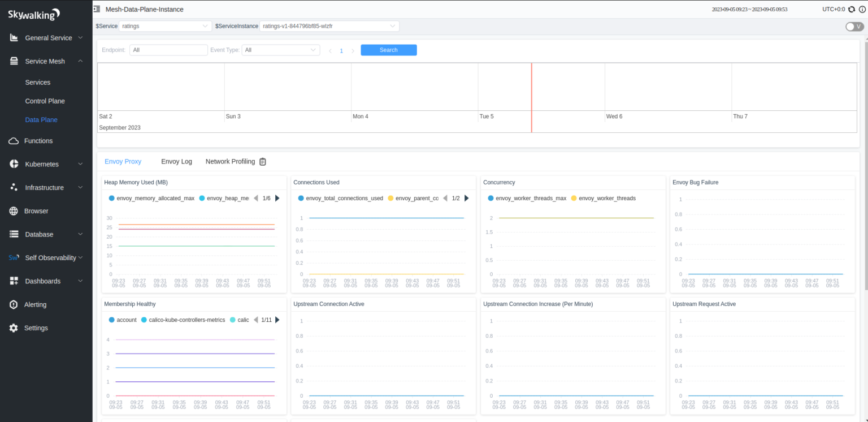The height and width of the screenshot is (422, 868).
Task: Switch to the Envoy Log tab
Action: [176, 161]
